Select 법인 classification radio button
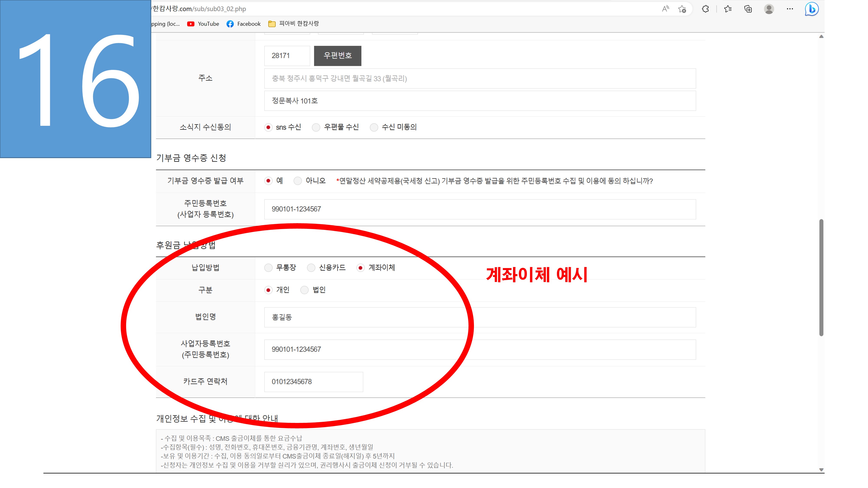The image size is (868, 488). tap(304, 290)
